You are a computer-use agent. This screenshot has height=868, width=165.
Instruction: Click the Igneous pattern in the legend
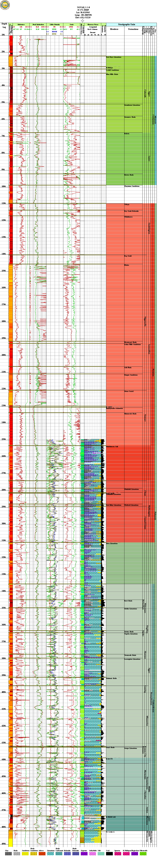(118, 854)
